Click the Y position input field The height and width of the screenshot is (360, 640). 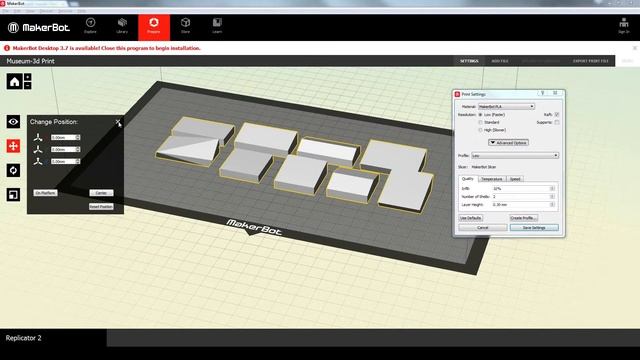pyautogui.click(x=63, y=149)
